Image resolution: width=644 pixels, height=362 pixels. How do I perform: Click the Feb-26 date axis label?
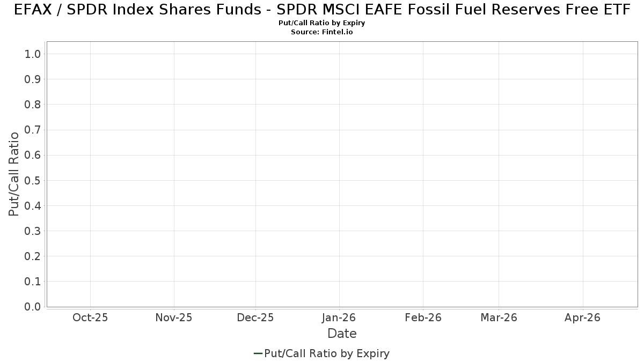click(x=423, y=317)
